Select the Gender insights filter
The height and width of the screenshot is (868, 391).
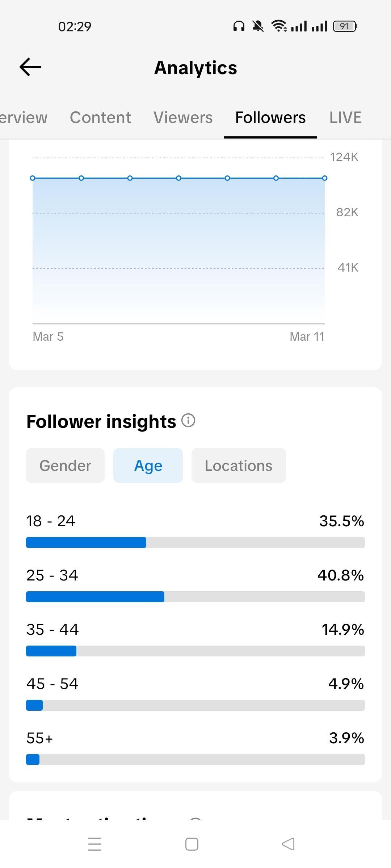tap(65, 465)
